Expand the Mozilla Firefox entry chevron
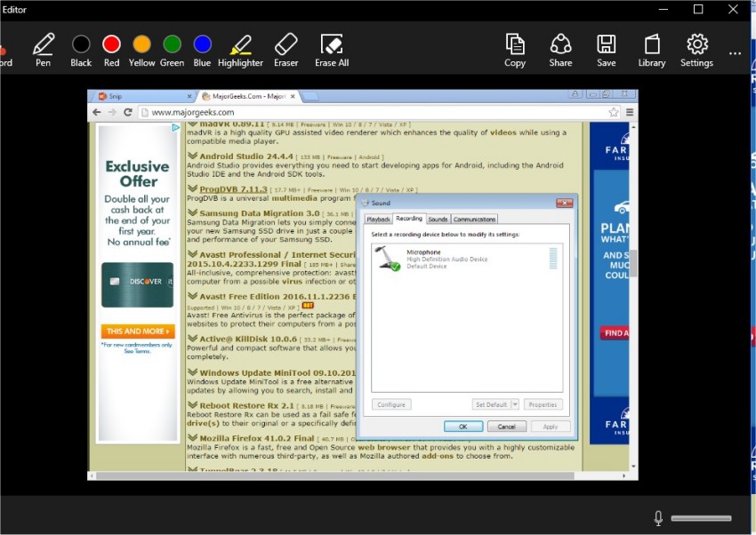 click(192, 438)
